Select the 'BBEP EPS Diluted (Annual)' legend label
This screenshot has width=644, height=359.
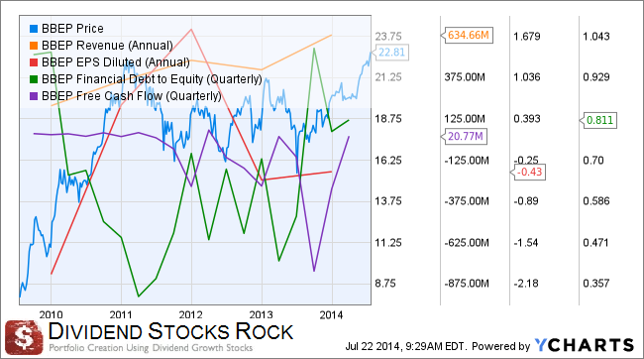point(116,62)
